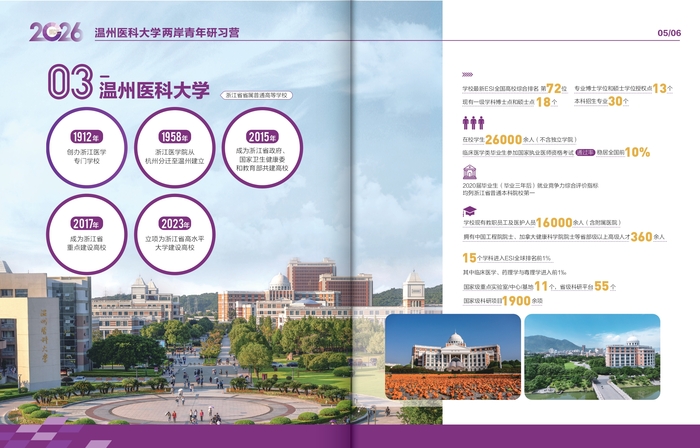Click the number 11 for 国家级重点实验室
This screenshot has width=700, height=448.
click(x=541, y=286)
